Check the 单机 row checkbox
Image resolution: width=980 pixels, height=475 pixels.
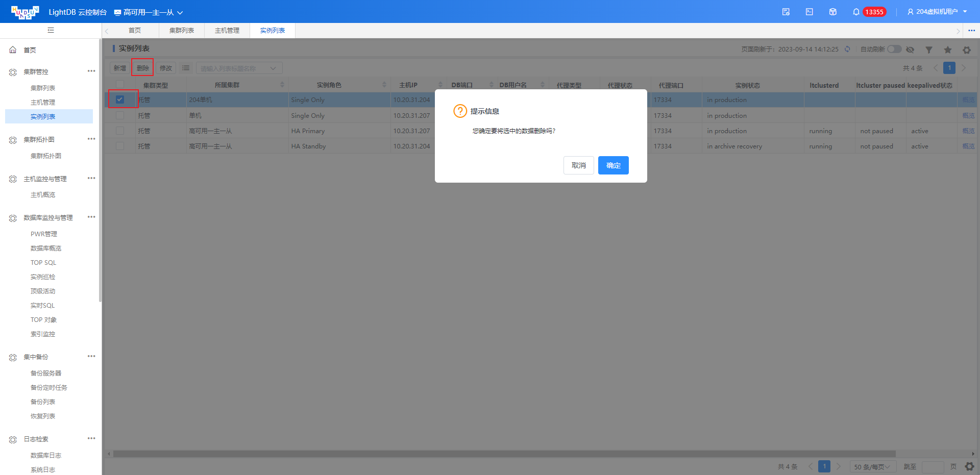[120, 115]
